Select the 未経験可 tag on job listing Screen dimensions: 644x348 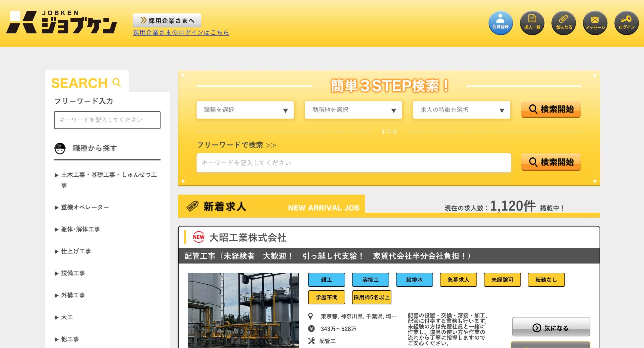[502, 280]
